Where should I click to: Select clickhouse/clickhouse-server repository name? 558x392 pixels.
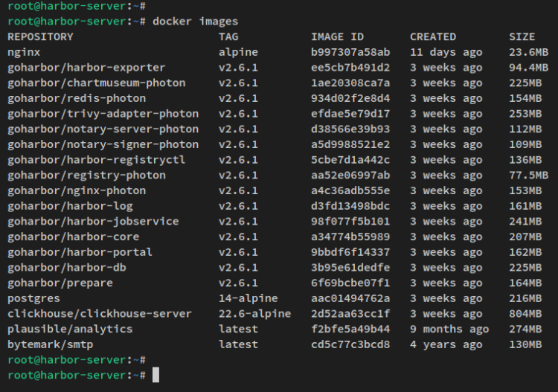[100, 314]
